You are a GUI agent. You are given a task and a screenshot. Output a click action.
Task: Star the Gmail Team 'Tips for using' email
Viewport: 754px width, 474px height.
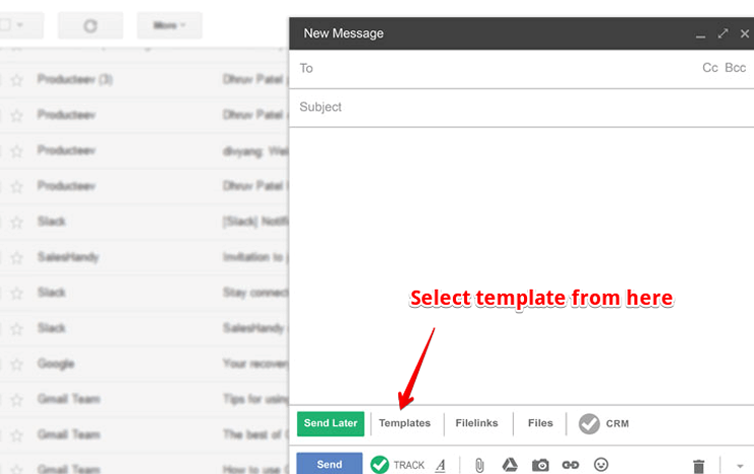(17, 400)
